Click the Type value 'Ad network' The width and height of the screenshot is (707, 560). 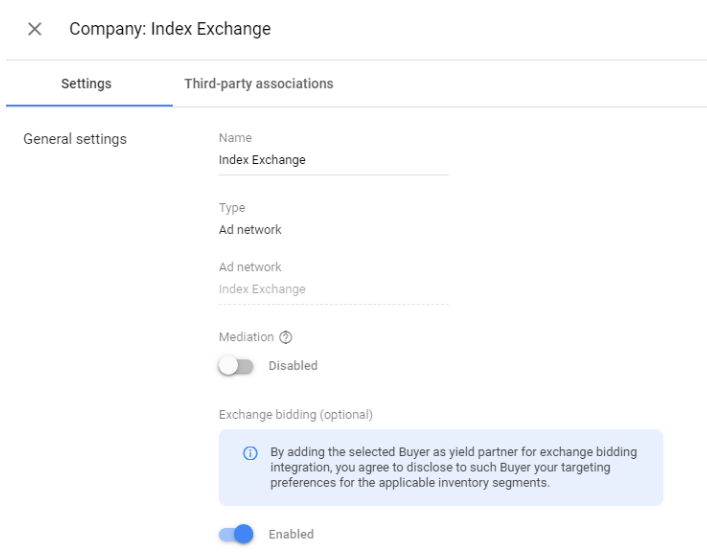(250, 230)
